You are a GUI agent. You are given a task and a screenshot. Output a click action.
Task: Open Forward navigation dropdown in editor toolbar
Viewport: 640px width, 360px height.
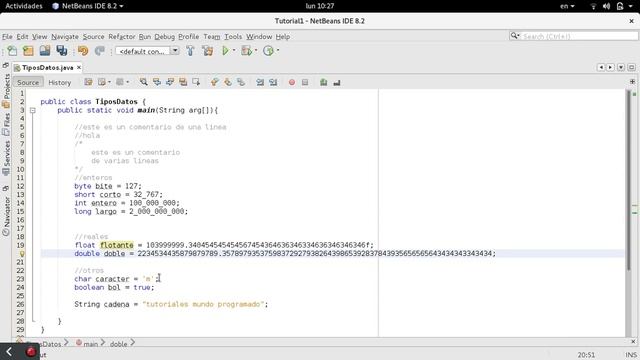point(128,82)
